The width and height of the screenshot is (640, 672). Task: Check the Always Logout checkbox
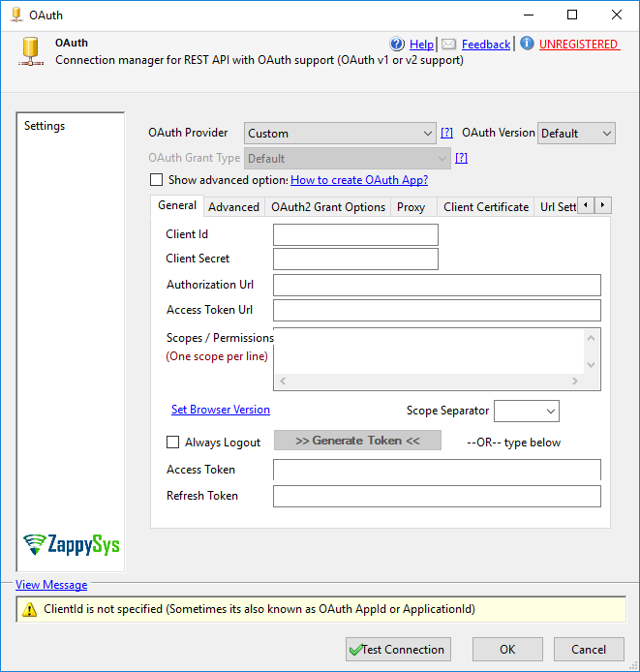click(172, 442)
